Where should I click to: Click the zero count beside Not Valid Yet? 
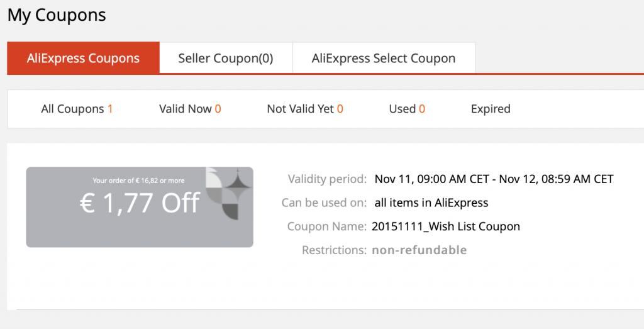340,109
